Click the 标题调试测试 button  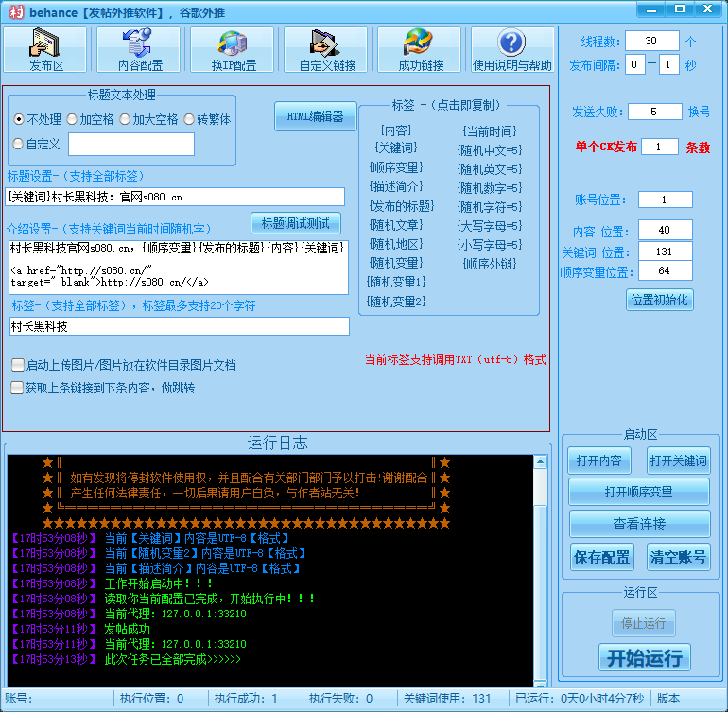tap(295, 223)
